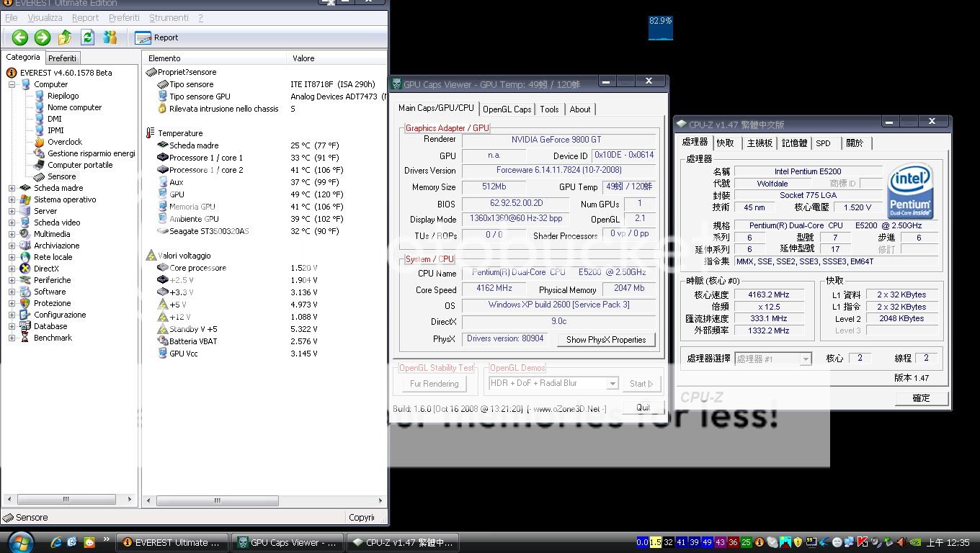Open the 主機板 tab in CPU-Z

click(x=759, y=143)
